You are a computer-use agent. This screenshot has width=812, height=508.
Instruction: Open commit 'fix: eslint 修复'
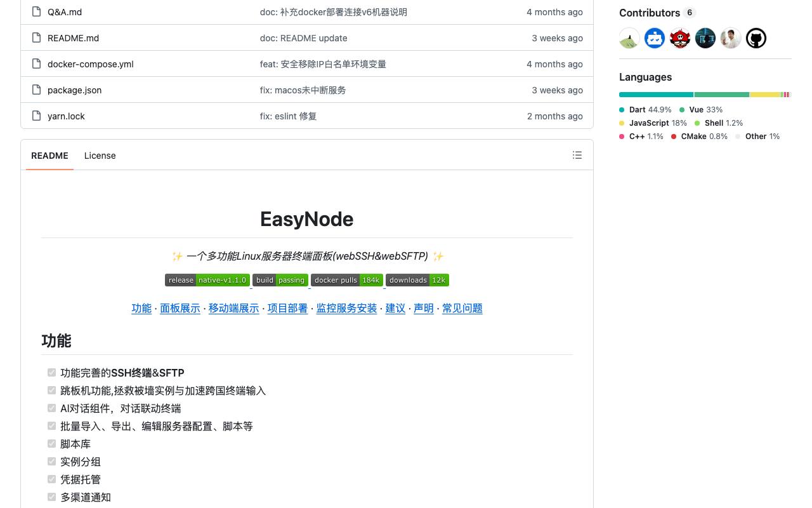click(x=288, y=116)
